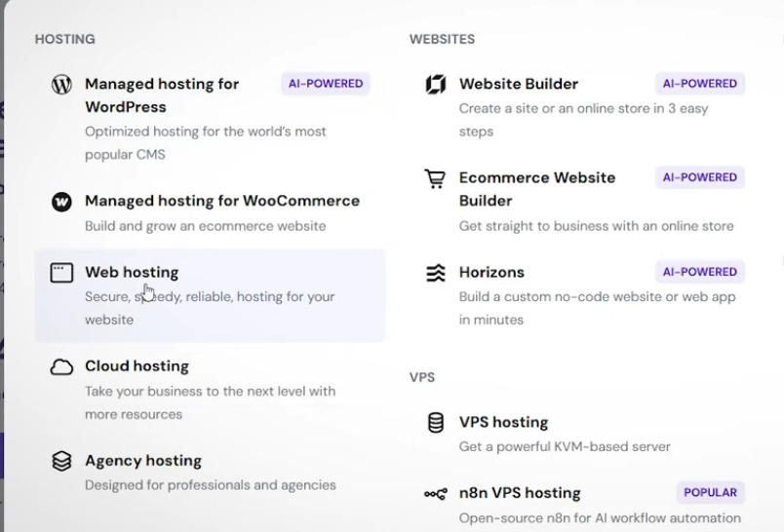
Task: Click text "Build a custom no-code website or web app"
Action: (x=597, y=297)
